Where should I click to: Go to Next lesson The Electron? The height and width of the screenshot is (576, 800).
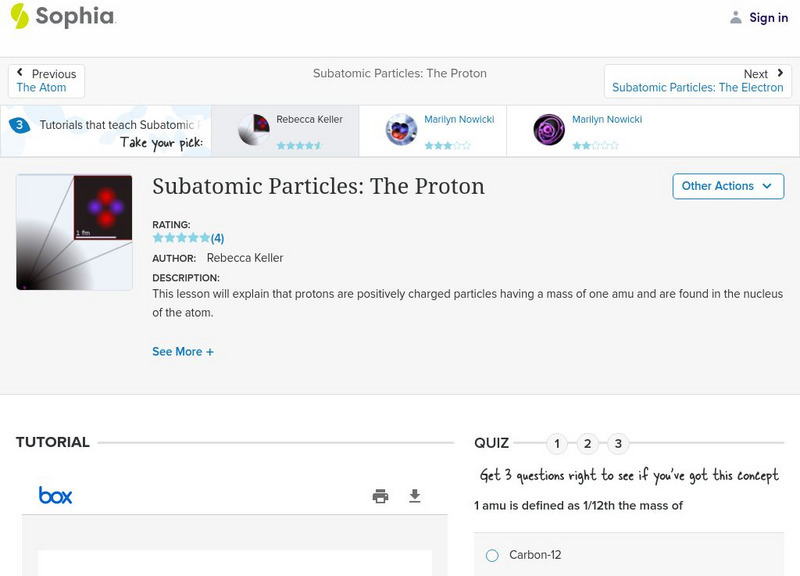[698, 81]
